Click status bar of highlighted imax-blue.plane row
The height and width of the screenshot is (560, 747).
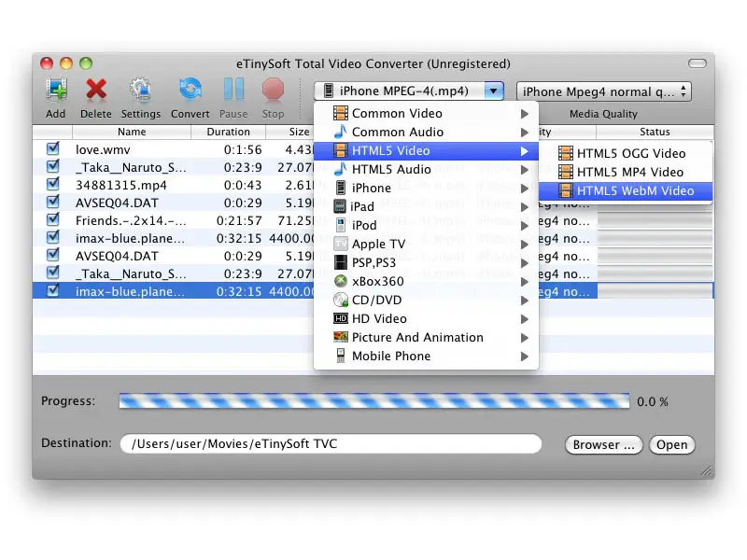[655, 291]
